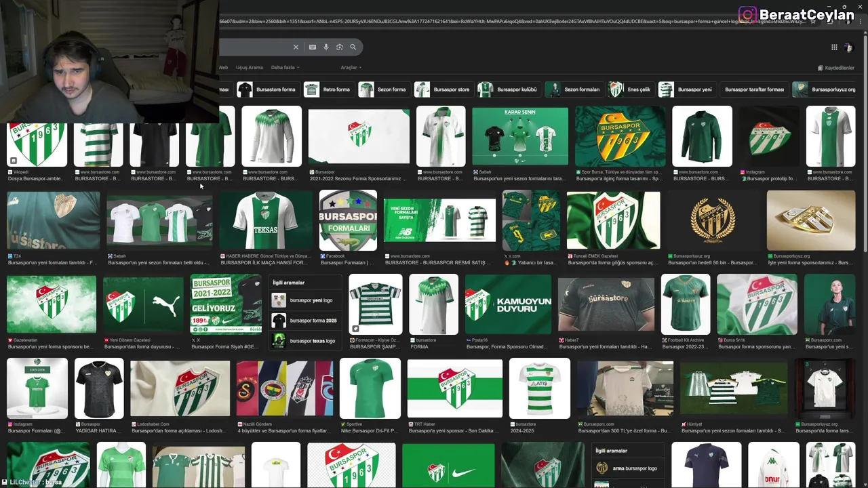Open the 2021-2022 Sezonu Forma Sponsorlarımız image

tap(359, 136)
